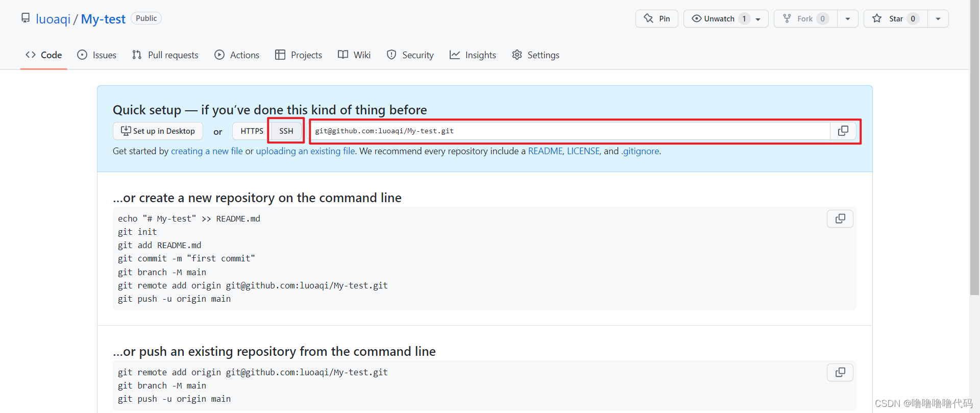Open the Security tab
Screen dimensions: 980x413
tap(410, 55)
